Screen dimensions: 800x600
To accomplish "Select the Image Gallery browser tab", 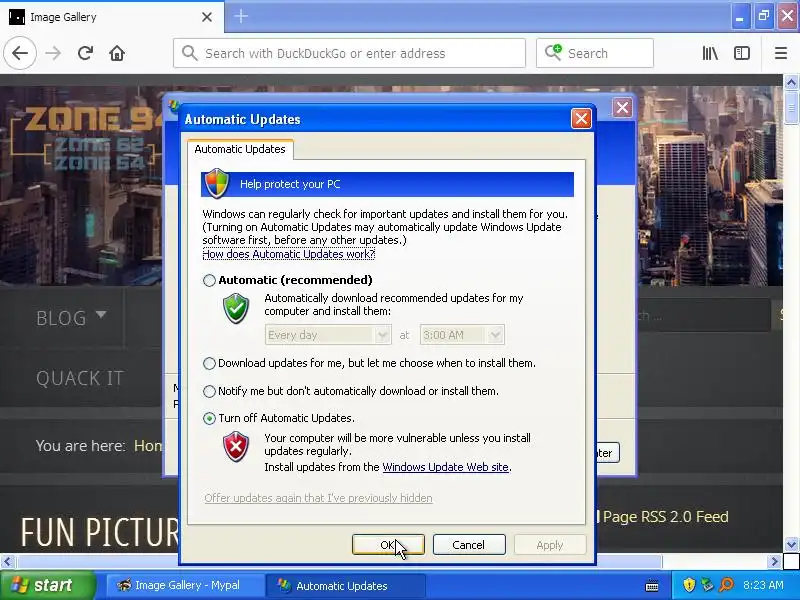I will click(x=112, y=17).
